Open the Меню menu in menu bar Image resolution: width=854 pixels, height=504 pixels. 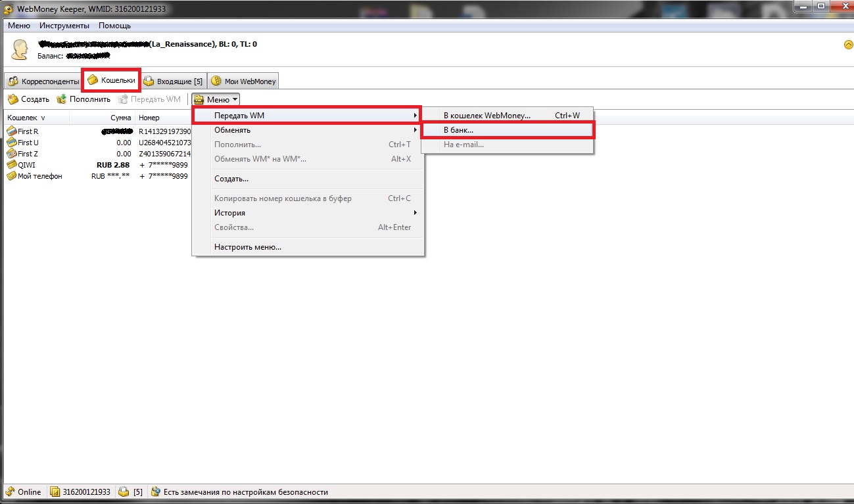19,26
